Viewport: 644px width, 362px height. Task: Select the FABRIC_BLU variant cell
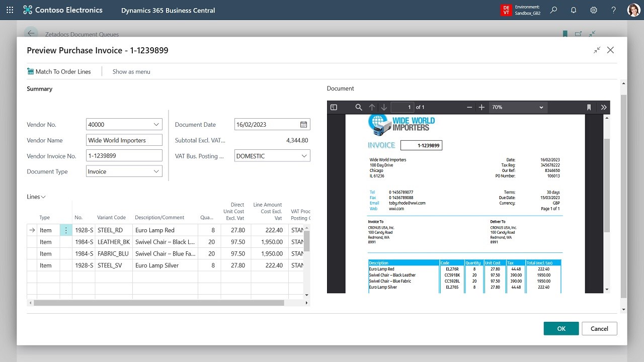pos(114,254)
